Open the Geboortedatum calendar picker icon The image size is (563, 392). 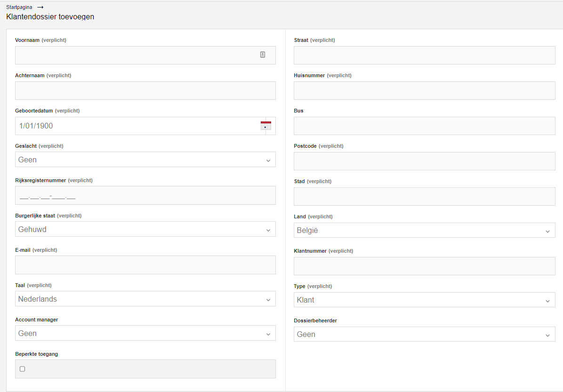[266, 126]
